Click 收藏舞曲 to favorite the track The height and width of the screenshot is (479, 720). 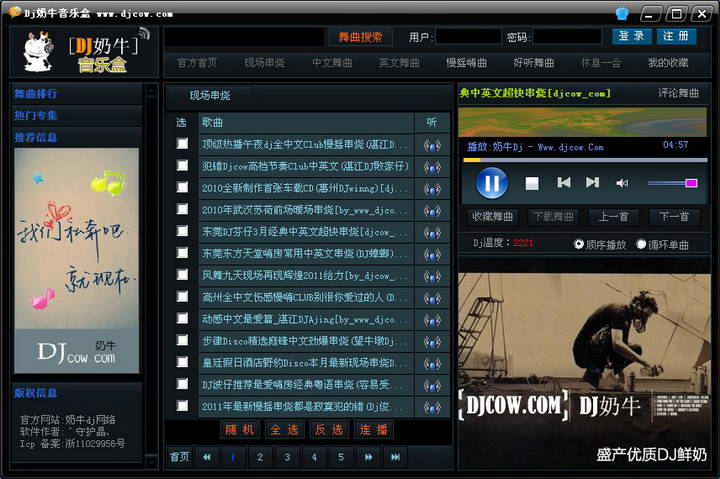[492, 216]
